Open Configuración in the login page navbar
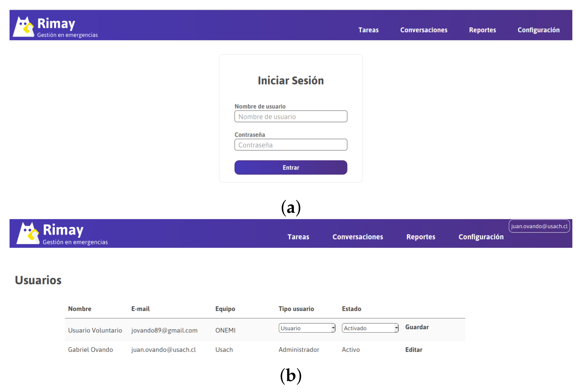Screen dimensions: 581x392 [x=538, y=30]
